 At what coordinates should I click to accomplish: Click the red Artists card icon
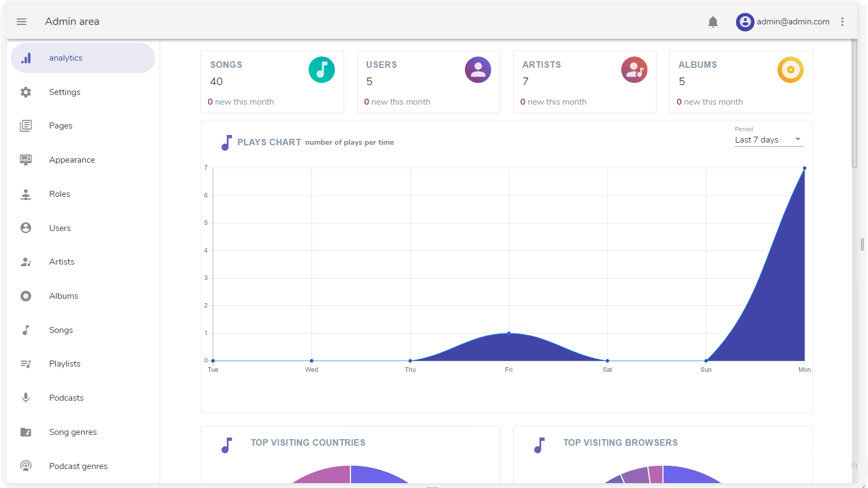(634, 70)
